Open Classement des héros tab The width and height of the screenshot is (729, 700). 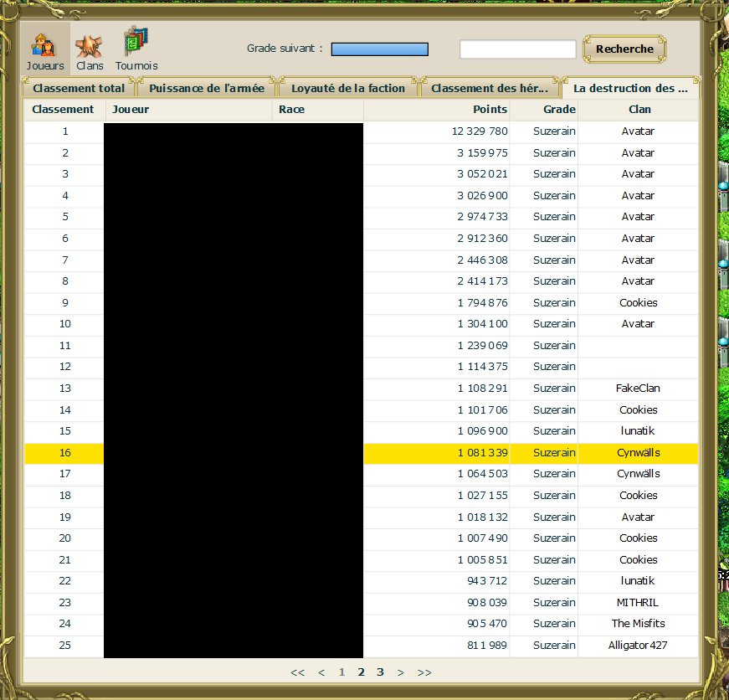490,88
